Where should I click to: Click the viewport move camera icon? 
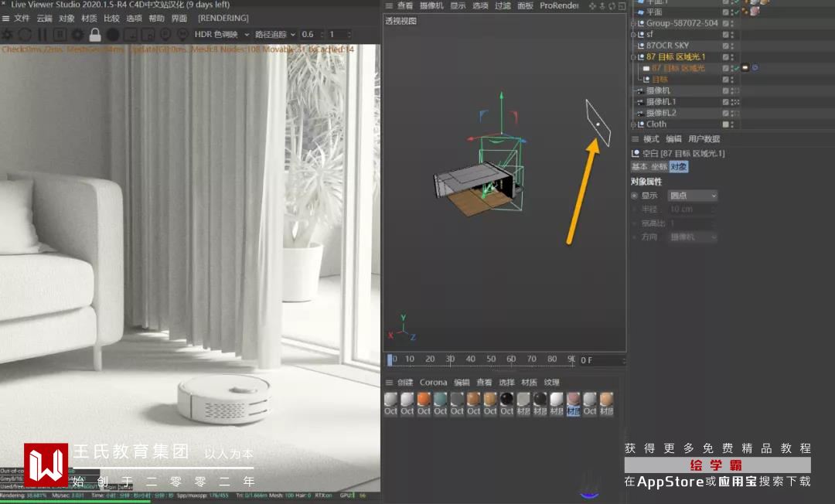[x=593, y=6]
